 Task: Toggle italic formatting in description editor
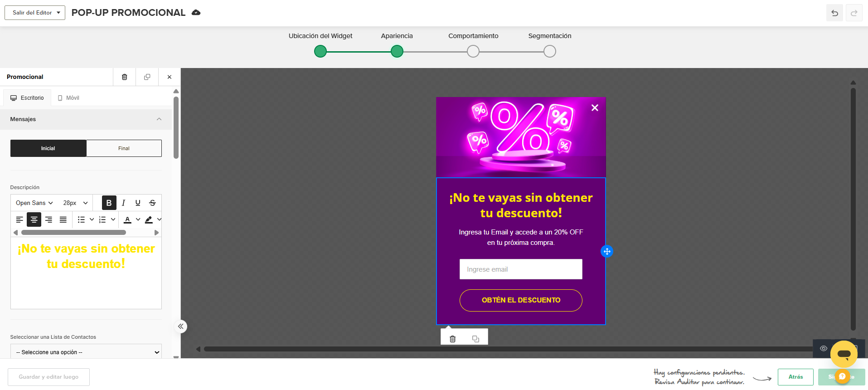pos(123,203)
